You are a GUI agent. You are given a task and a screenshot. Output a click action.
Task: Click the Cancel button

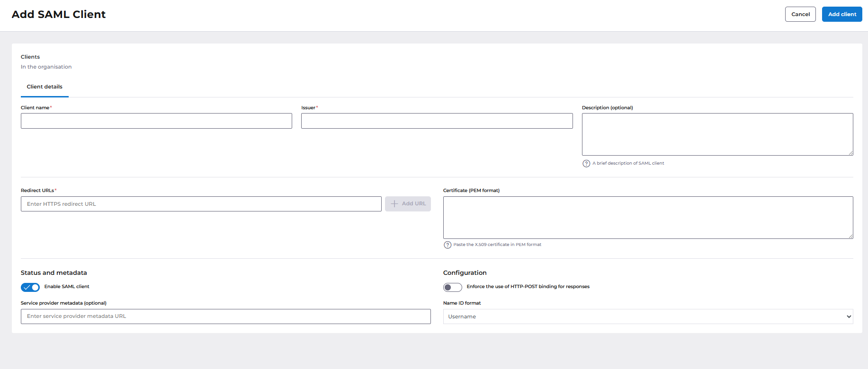tap(800, 14)
